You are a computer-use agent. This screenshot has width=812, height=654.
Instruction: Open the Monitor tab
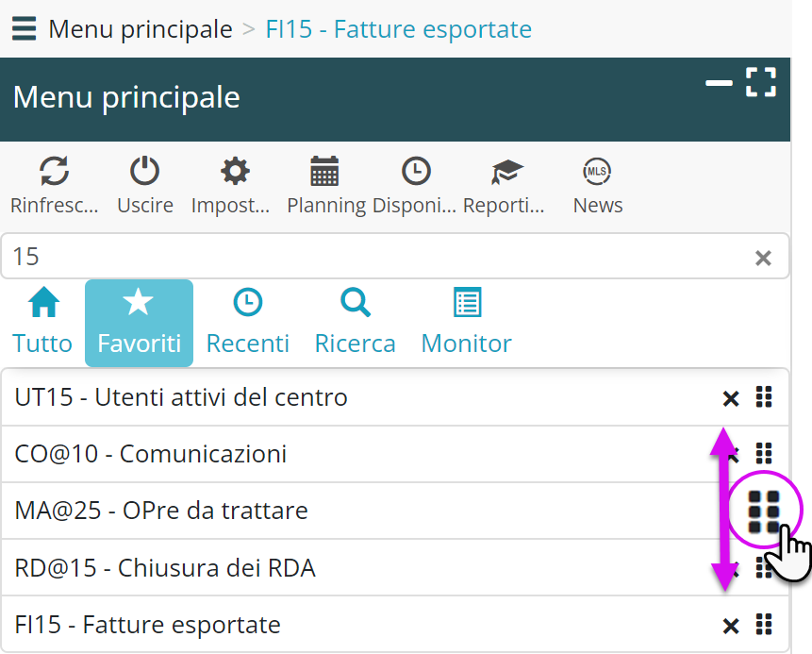466,323
